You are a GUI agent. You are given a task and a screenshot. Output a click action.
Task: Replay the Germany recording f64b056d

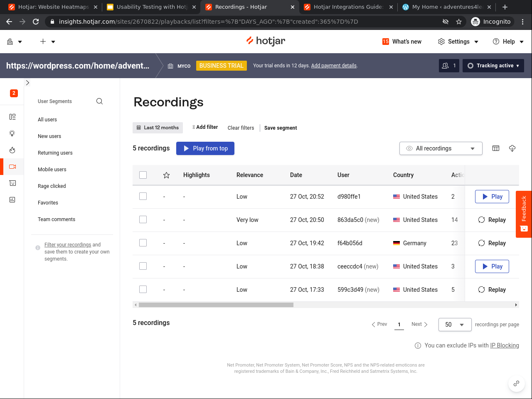(x=492, y=243)
